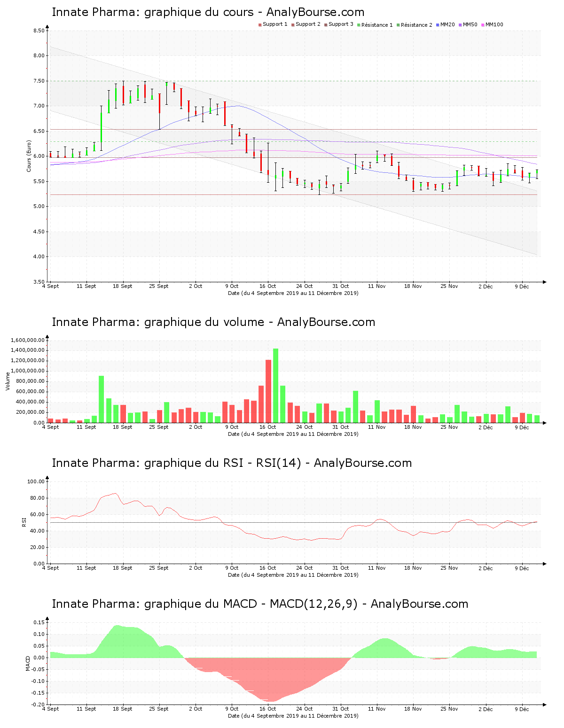The width and height of the screenshot is (564, 728).
Task: Click the Support 1 red legend swatch
Action: [260, 25]
